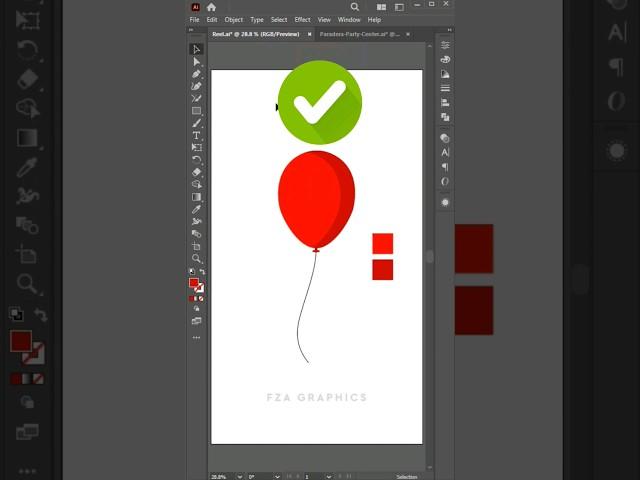Open the File menu
This screenshot has width=640, height=480.
click(x=194, y=20)
